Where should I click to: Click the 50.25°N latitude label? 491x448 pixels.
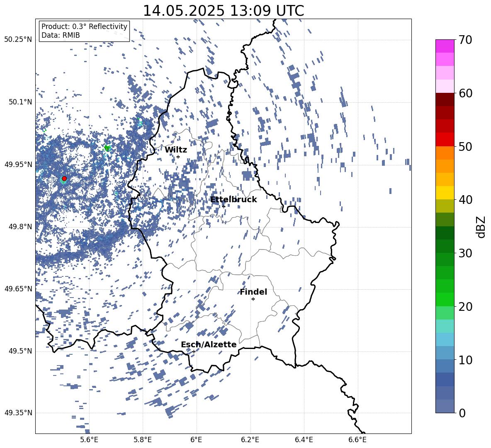coord(18,40)
